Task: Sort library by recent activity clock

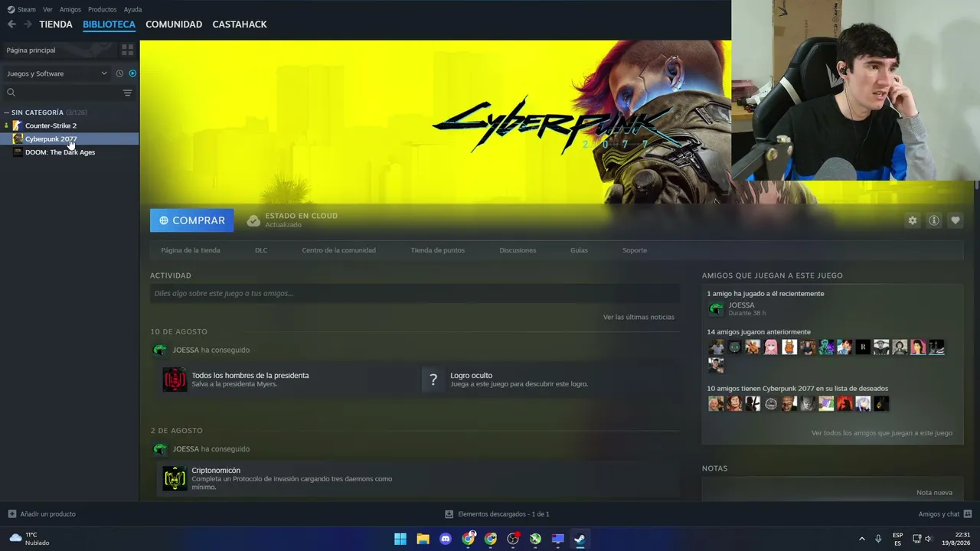Action: [x=119, y=73]
